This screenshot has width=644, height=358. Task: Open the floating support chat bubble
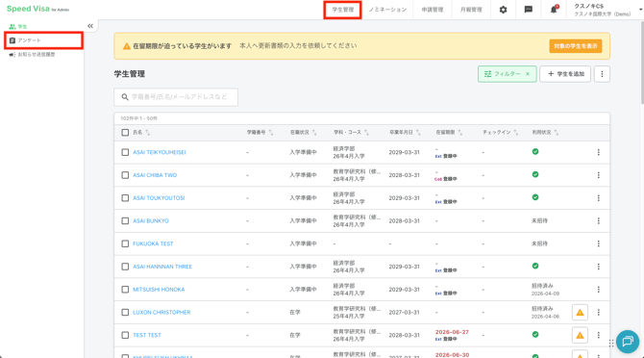[x=627, y=341]
